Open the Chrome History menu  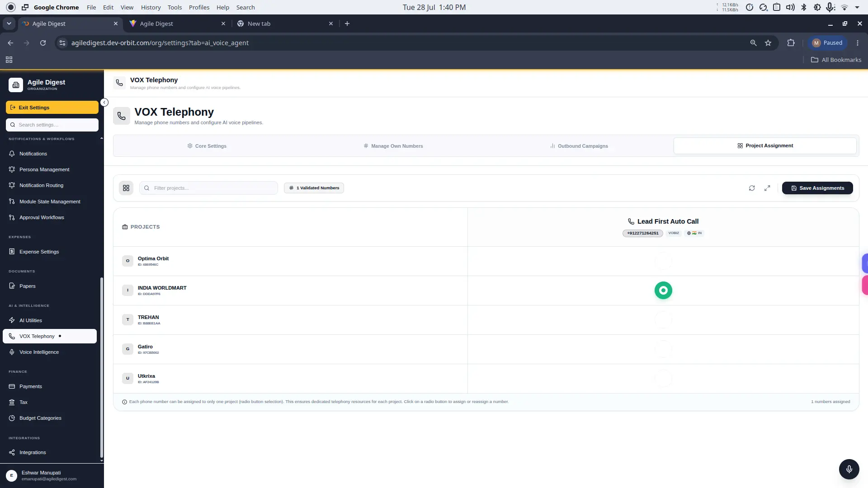[x=151, y=7]
